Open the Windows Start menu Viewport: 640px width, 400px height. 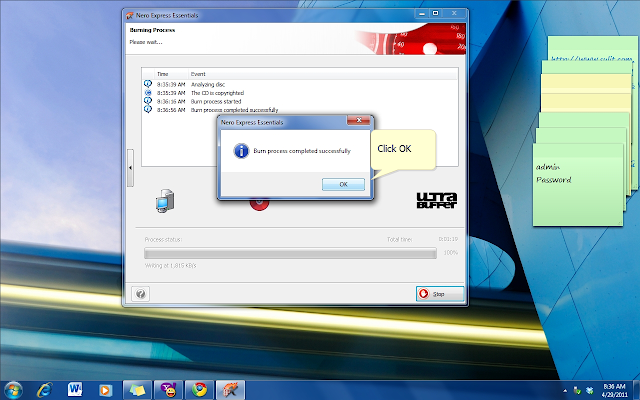click(13, 390)
